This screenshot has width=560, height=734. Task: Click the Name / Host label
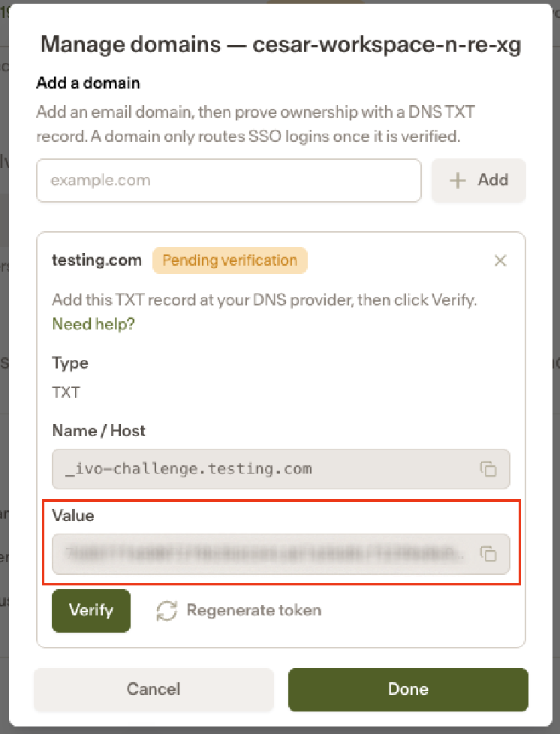tap(99, 431)
